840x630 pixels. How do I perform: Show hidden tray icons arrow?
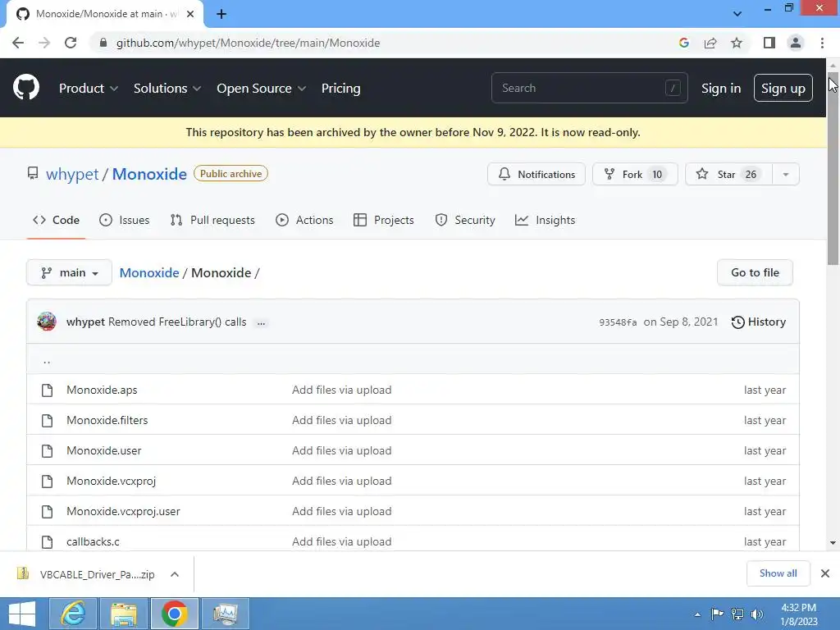coord(697,614)
